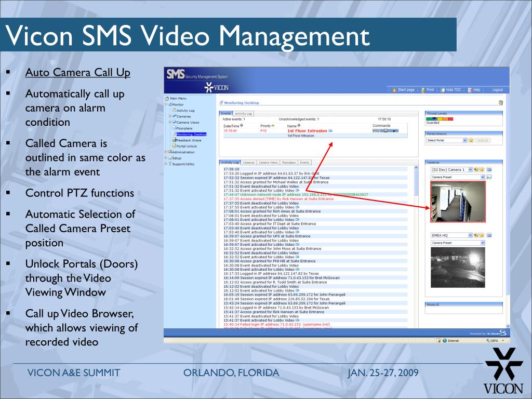Expand the Camera Views tree node

coord(170,122)
